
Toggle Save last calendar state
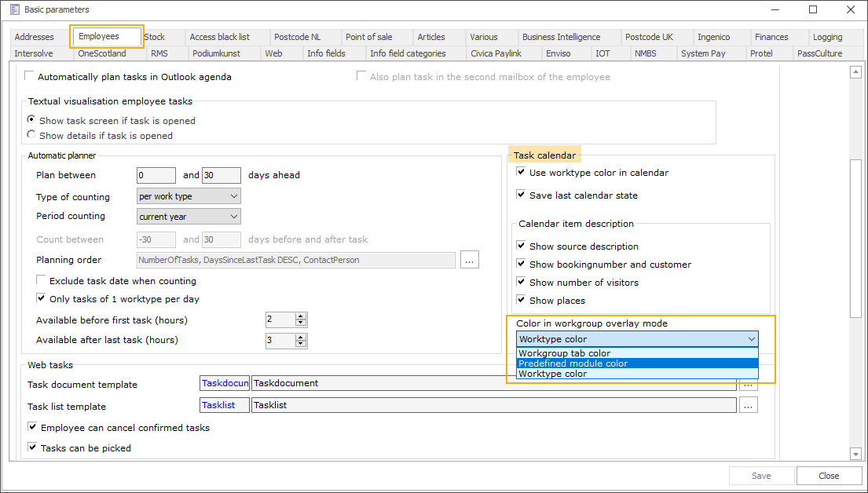521,195
